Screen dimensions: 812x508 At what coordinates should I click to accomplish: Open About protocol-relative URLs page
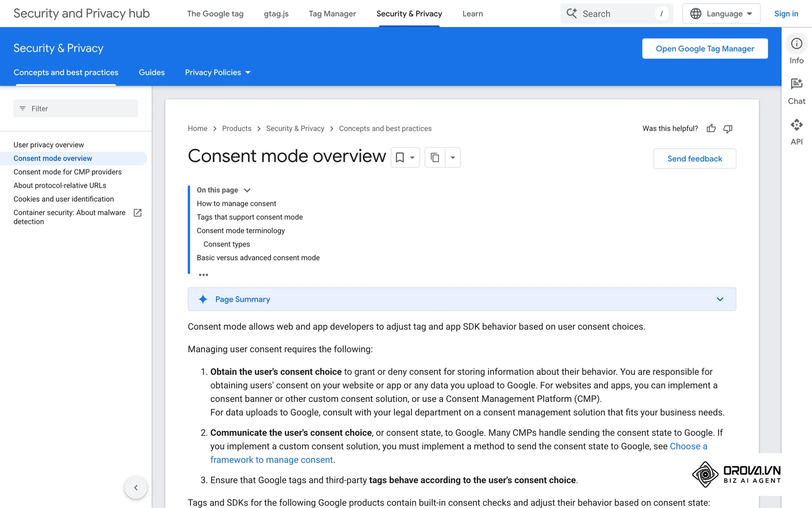(60, 185)
